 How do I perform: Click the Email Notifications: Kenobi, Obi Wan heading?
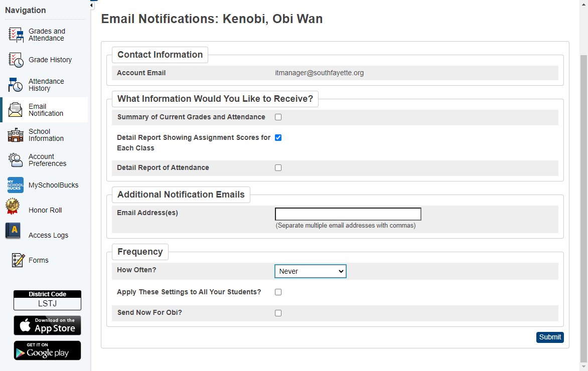click(x=212, y=19)
